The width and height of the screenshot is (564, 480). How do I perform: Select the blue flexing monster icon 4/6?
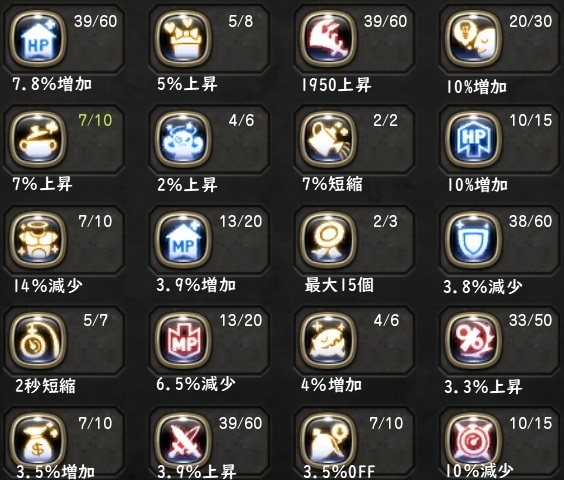(183, 139)
